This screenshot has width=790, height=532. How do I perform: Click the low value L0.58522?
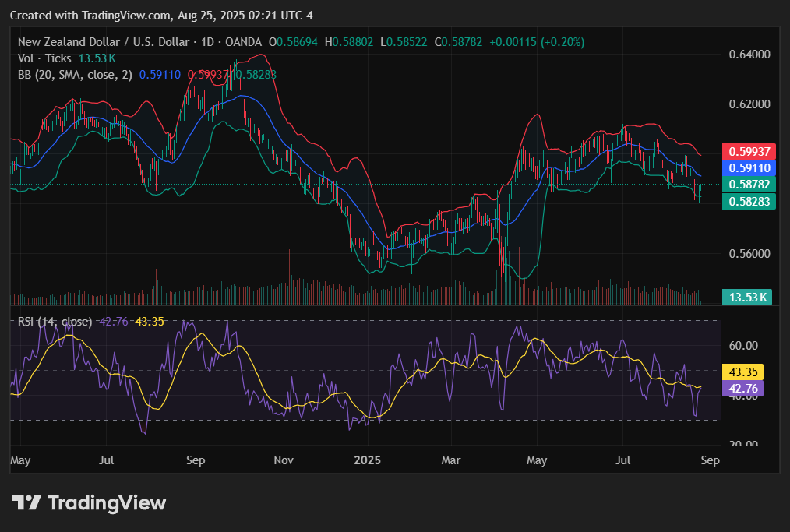tap(404, 42)
